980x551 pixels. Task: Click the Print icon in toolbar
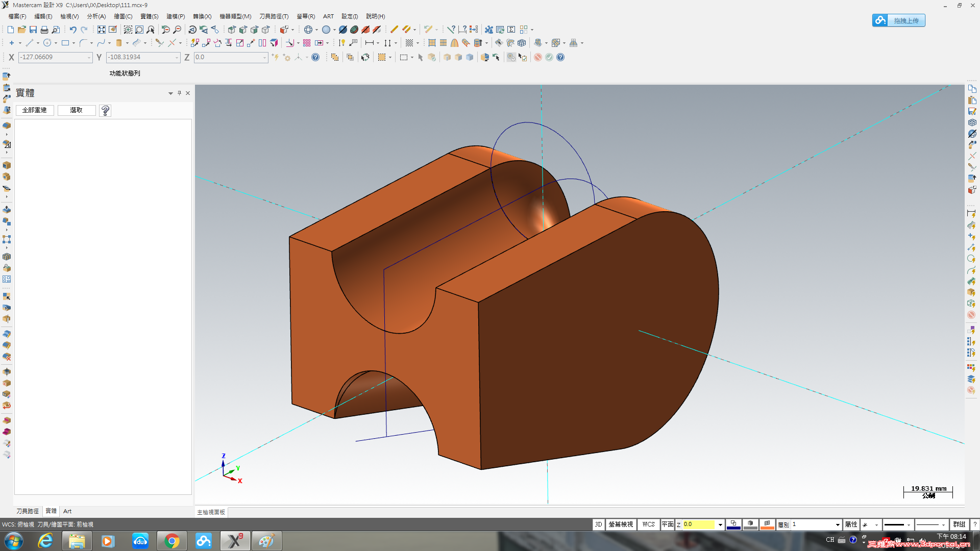point(44,30)
